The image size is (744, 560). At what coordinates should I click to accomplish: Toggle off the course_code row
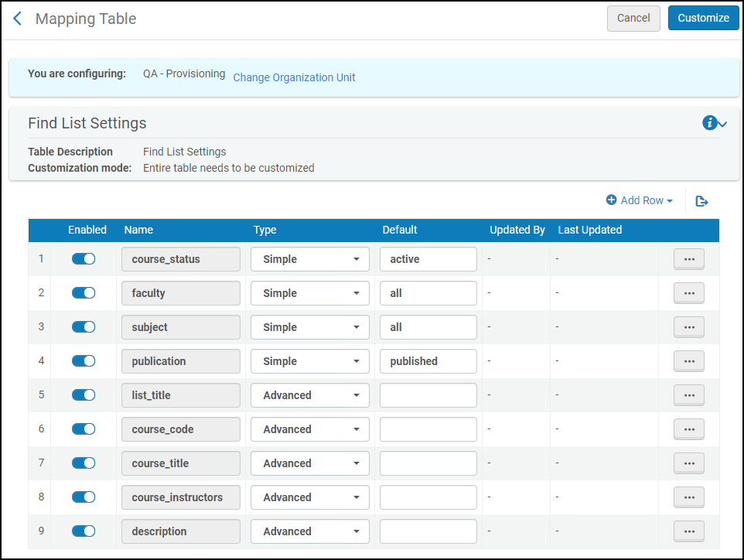pyautogui.click(x=84, y=429)
